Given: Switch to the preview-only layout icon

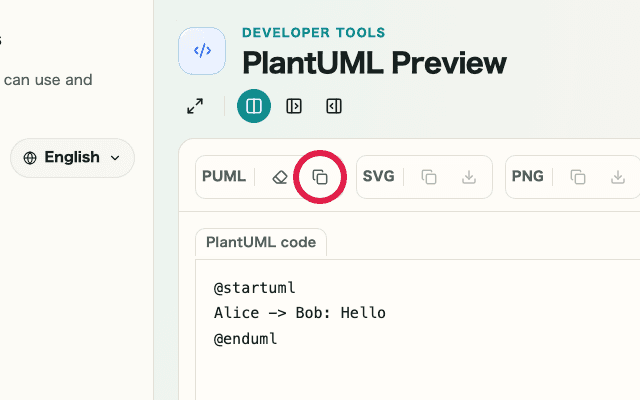Looking at the screenshot, I should [334, 106].
